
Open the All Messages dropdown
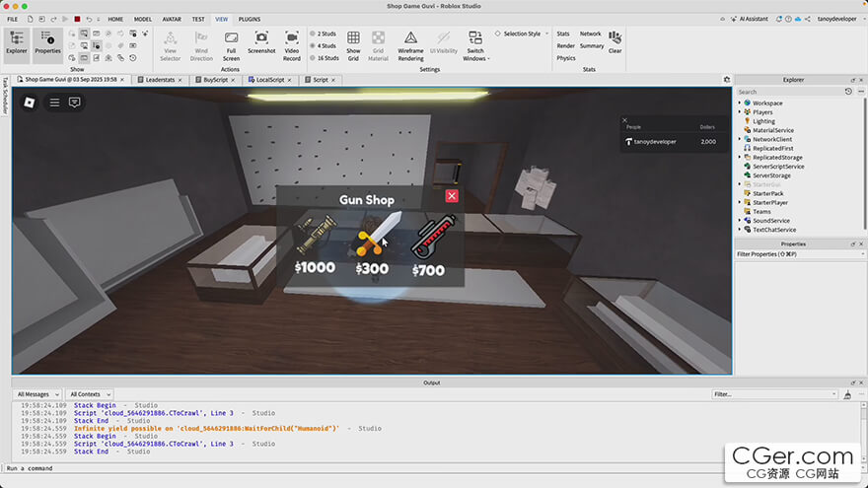click(x=38, y=394)
